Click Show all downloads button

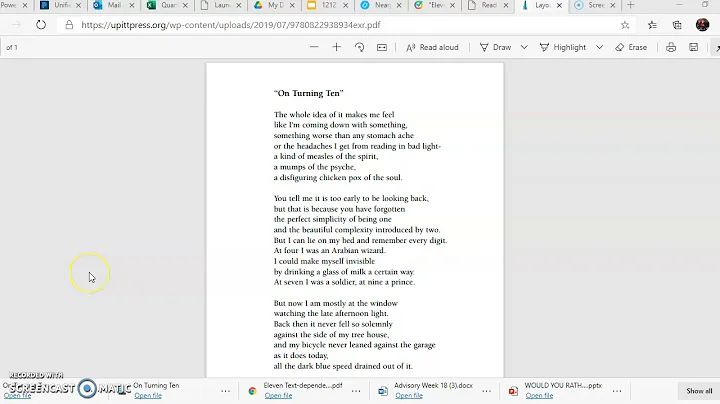[x=699, y=391]
